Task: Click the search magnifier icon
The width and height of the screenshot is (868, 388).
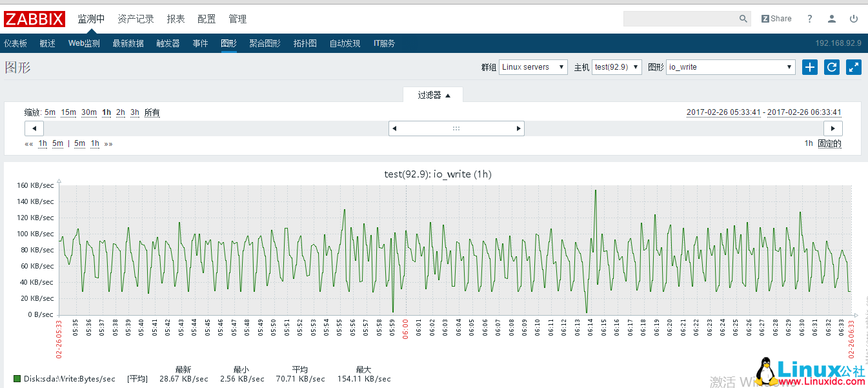Action: [743, 19]
